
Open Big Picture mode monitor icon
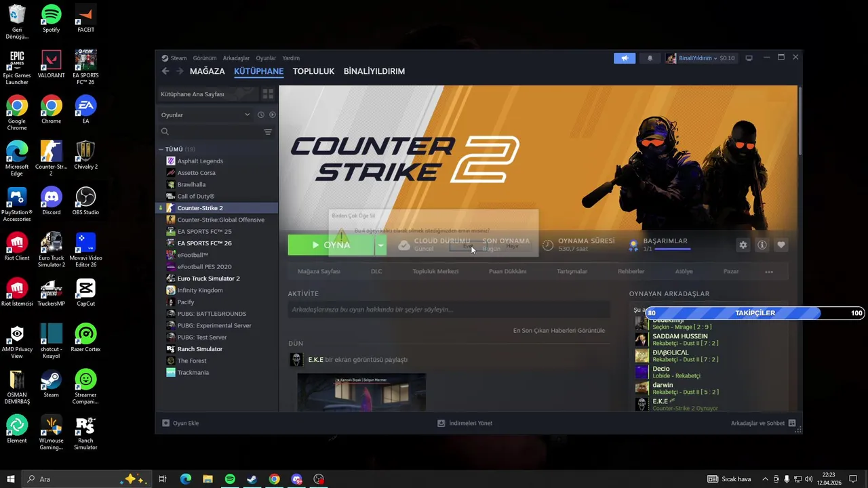coord(749,58)
